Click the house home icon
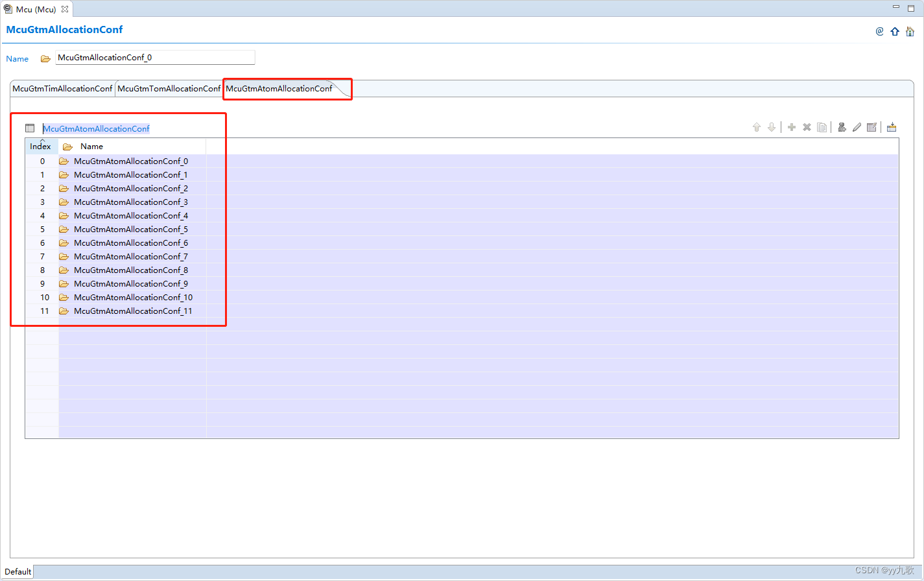The image size is (924, 581). point(910,31)
